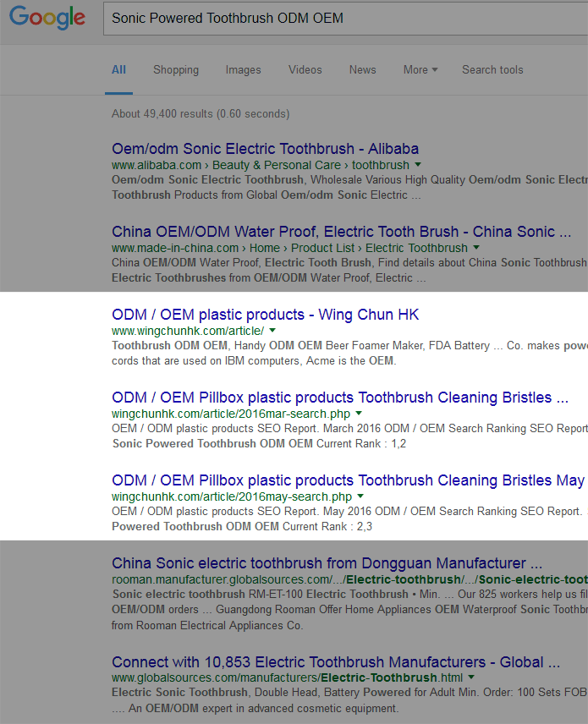This screenshot has height=724, width=588.
Task: Open ODM / OEM plastic products - Wing Chun HK
Action: point(265,315)
